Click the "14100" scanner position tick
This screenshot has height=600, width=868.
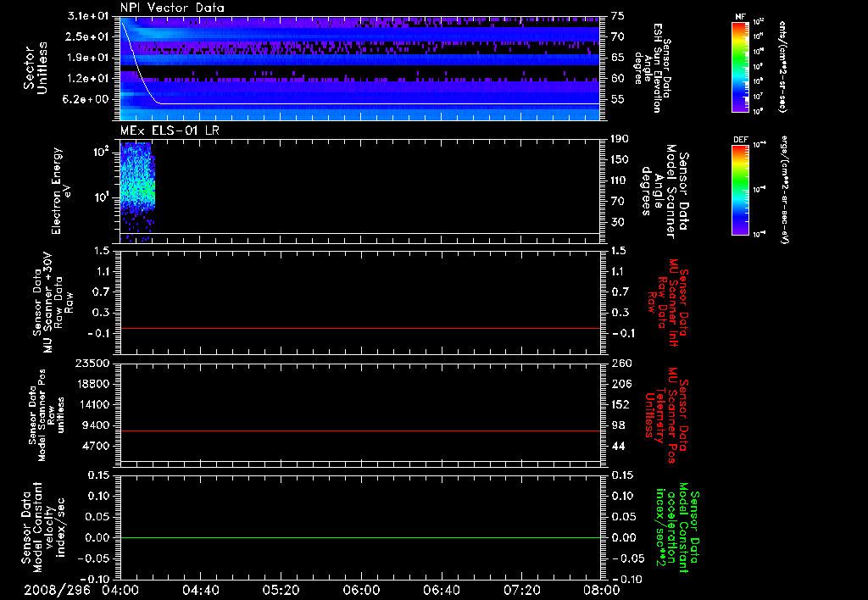point(95,404)
